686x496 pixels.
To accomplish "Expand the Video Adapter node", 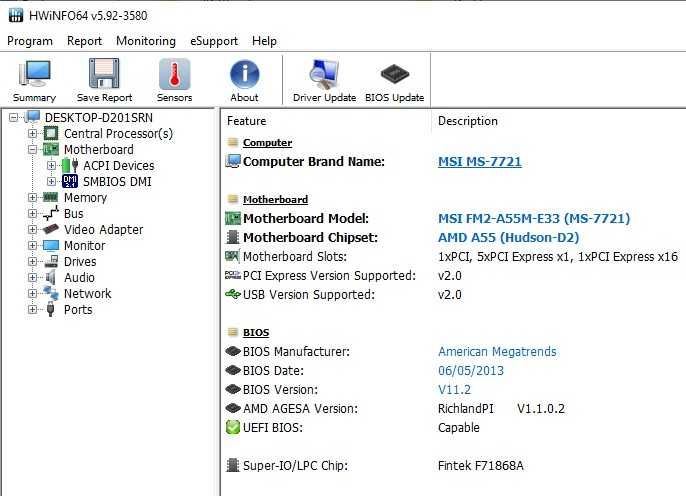I will 32,229.
